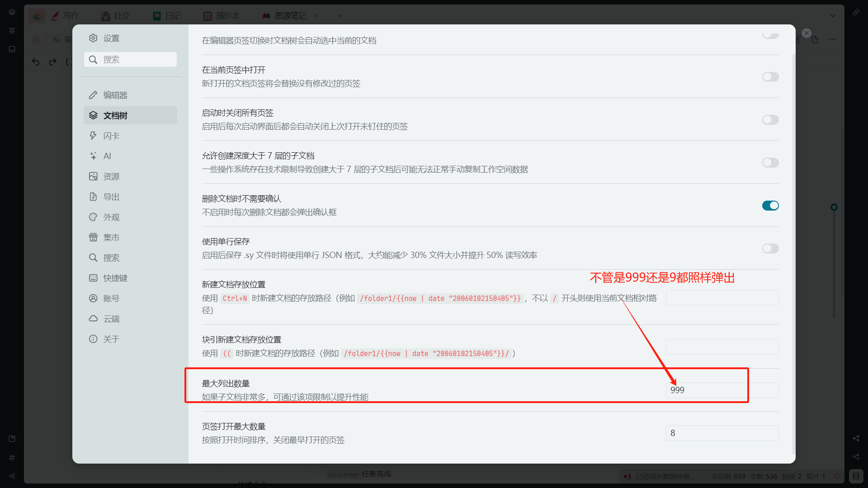Image resolution: width=868 pixels, height=488 pixels.
Task: Open the 资源 assets settings
Action: tap(111, 176)
